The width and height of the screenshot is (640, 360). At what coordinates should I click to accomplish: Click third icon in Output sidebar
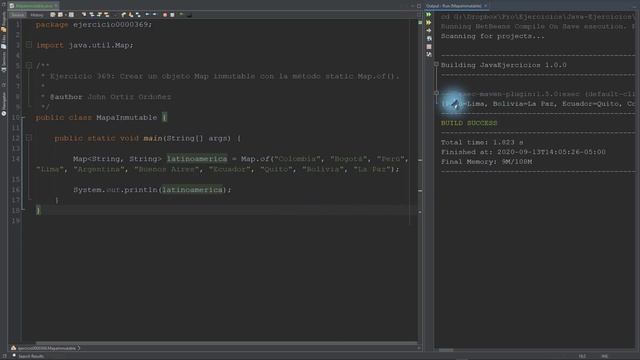pos(429,30)
